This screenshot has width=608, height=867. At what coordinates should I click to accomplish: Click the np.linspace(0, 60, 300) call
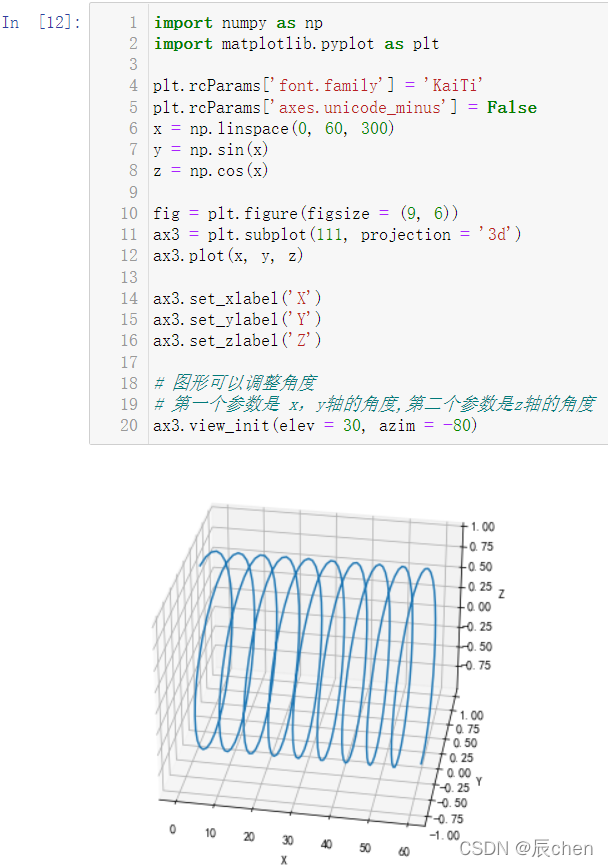click(x=292, y=128)
